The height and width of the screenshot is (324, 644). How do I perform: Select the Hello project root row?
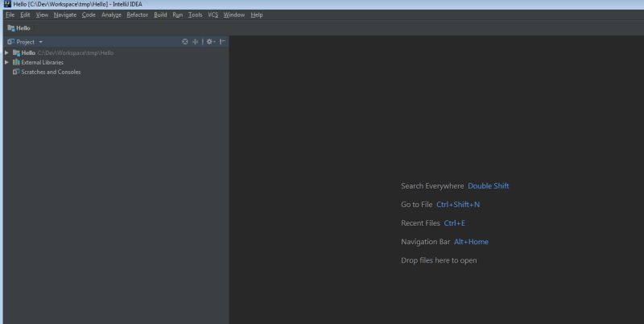(116, 52)
